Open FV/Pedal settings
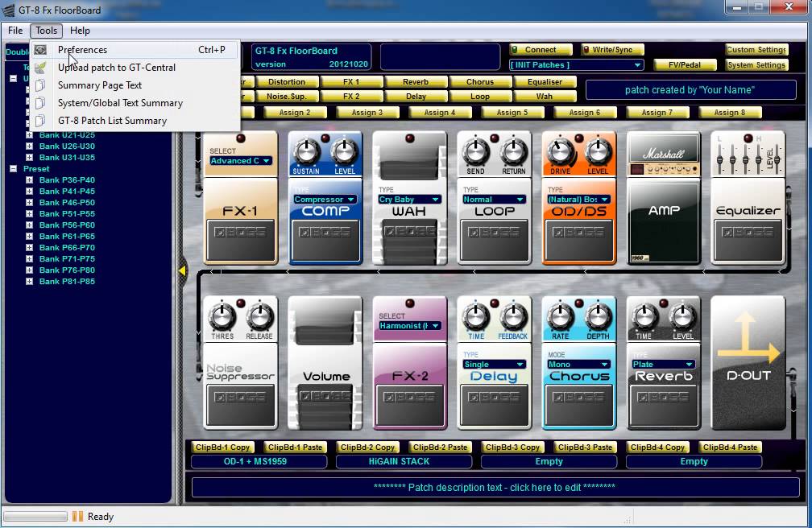The width and height of the screenshot is (812, 528). point(685,64)
